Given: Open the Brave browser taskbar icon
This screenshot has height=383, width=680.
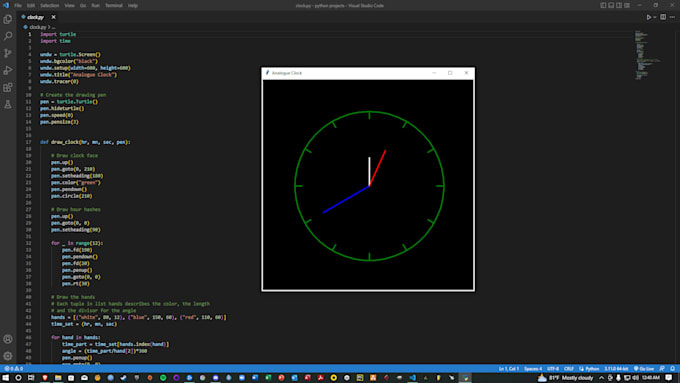Looking at the screenshot, I should (45, 378).
